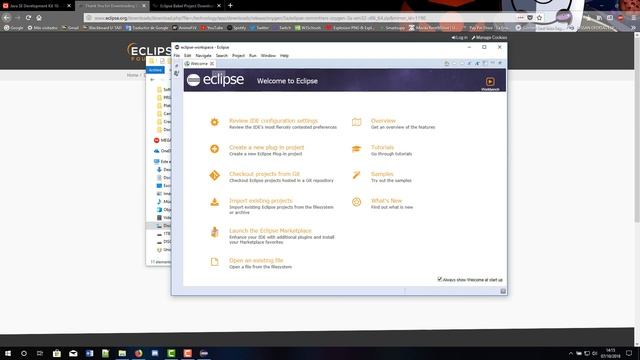
Task: Click the Archivo tab in File Explorer window
Action: 155,70
